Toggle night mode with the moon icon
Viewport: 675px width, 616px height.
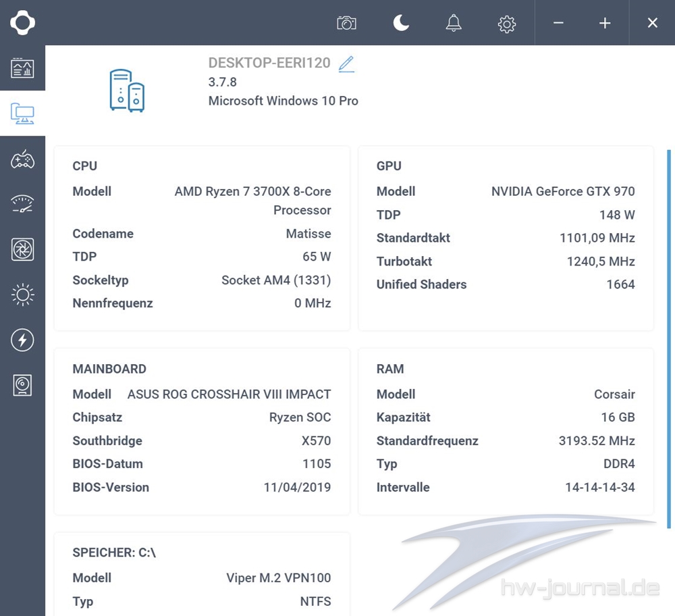point(401,23)
